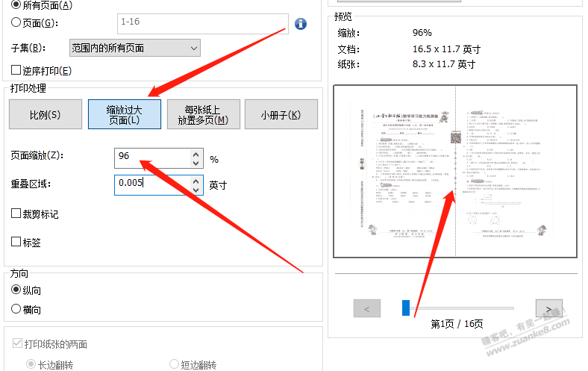Decrease the overlap area value
Viewport: 588px width, 371px height.
pos(197,190)
